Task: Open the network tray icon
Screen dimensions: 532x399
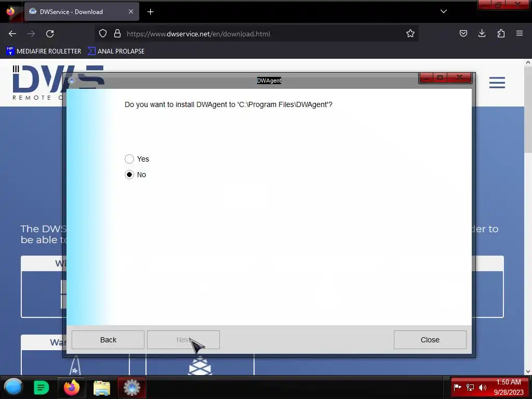Action: (x=470, y=387)
